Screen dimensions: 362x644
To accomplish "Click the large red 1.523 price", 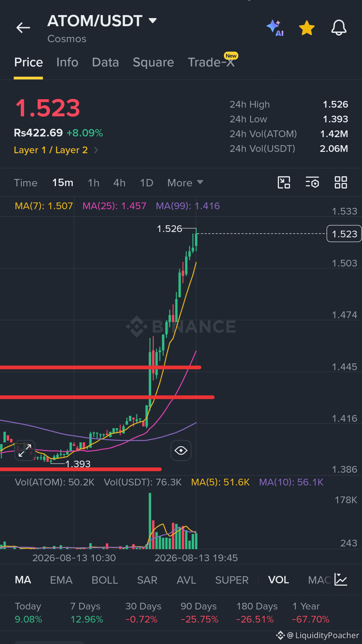I will (47, 108).
